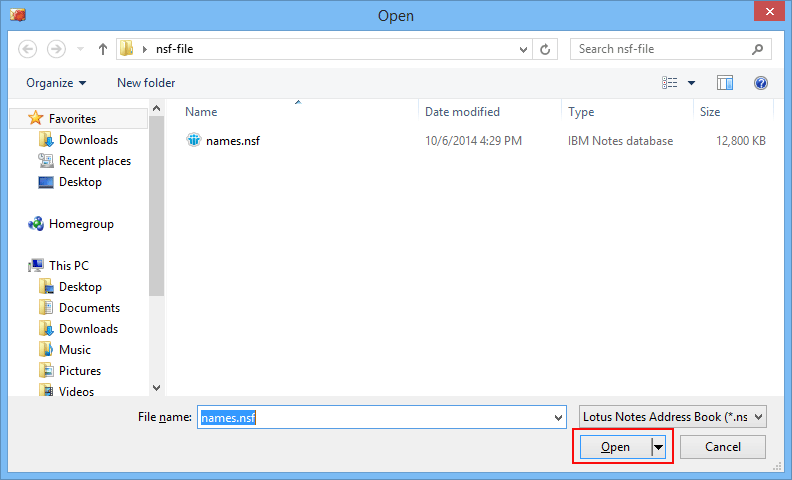Viewport: 792px width, 480px height.
Task: Open the address bar history dropdown
Action: [523, 50]
